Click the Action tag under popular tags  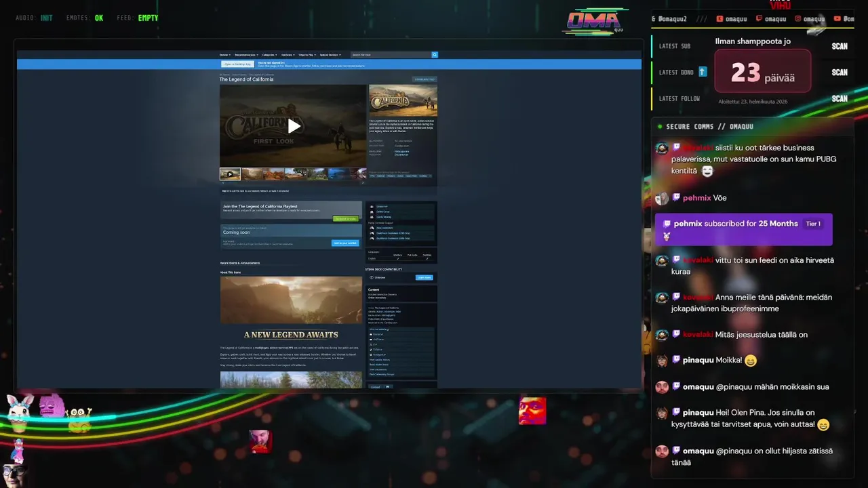(400, 176)
